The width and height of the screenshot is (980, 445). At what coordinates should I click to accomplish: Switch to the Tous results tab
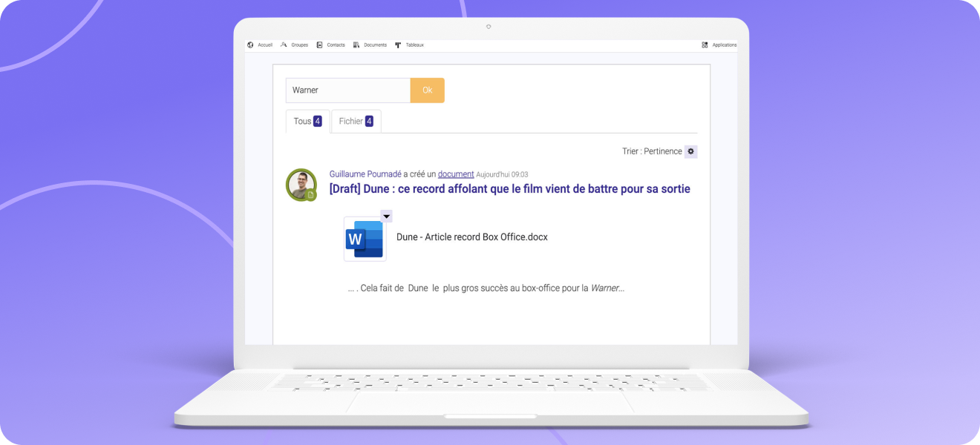click(307, 122)
